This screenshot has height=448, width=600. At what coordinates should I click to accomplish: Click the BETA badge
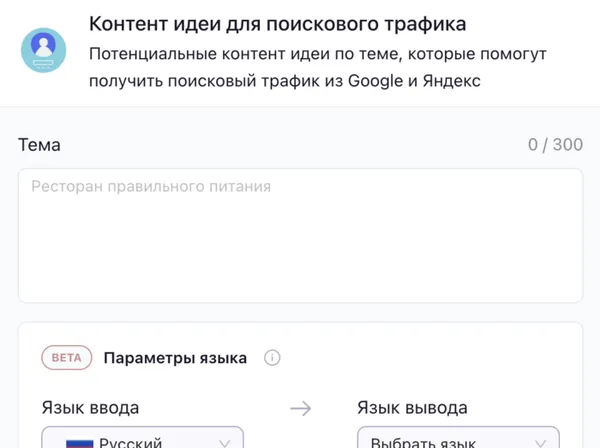pos(67,358)
